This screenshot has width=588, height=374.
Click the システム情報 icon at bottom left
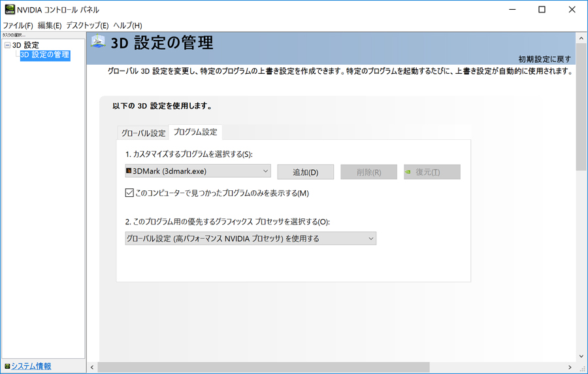[7, 366]
